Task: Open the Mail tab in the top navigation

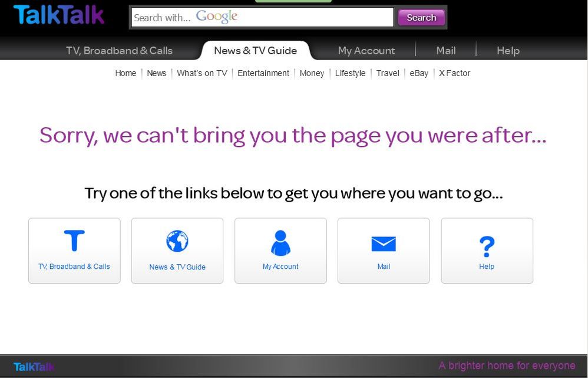Action: 446,51
